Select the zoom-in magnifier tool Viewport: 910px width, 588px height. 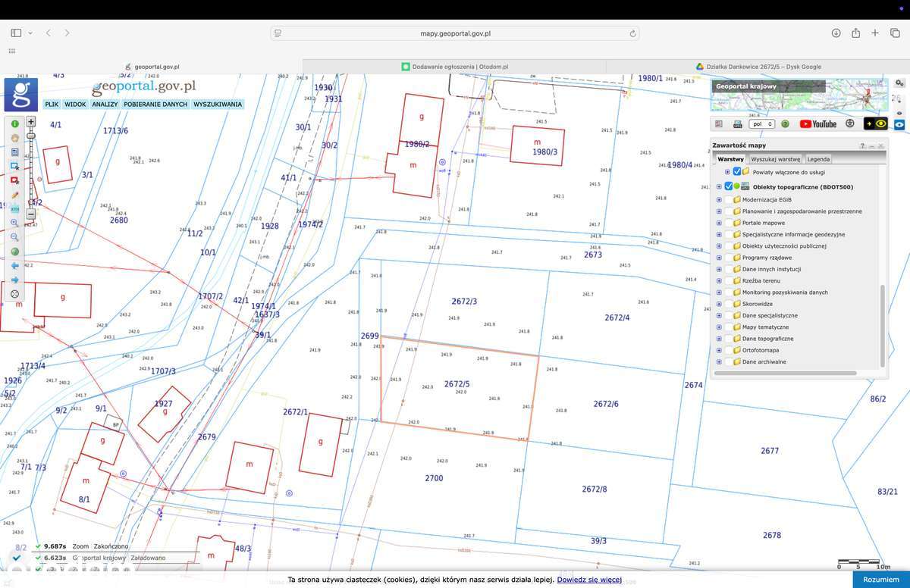click(15, 223)
